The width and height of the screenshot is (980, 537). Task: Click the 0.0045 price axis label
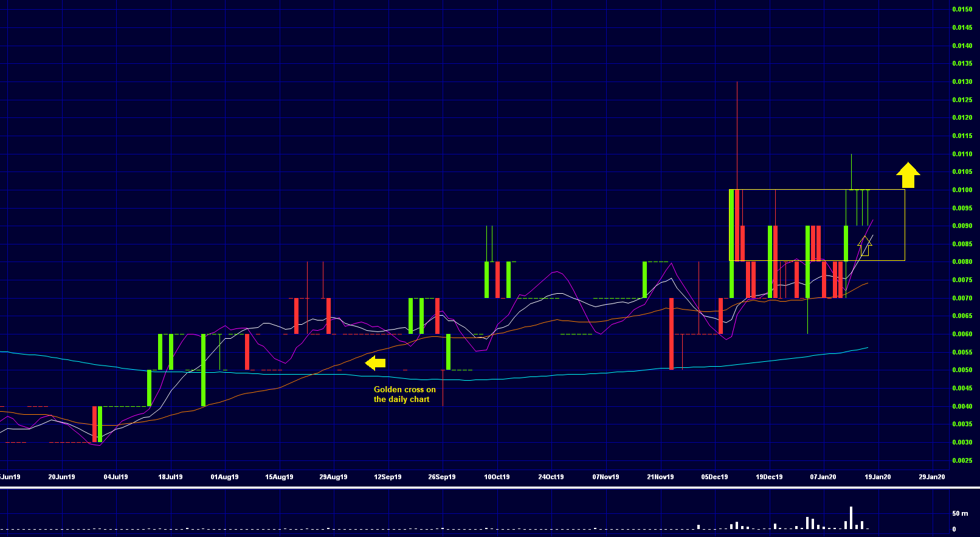point(962,388)
